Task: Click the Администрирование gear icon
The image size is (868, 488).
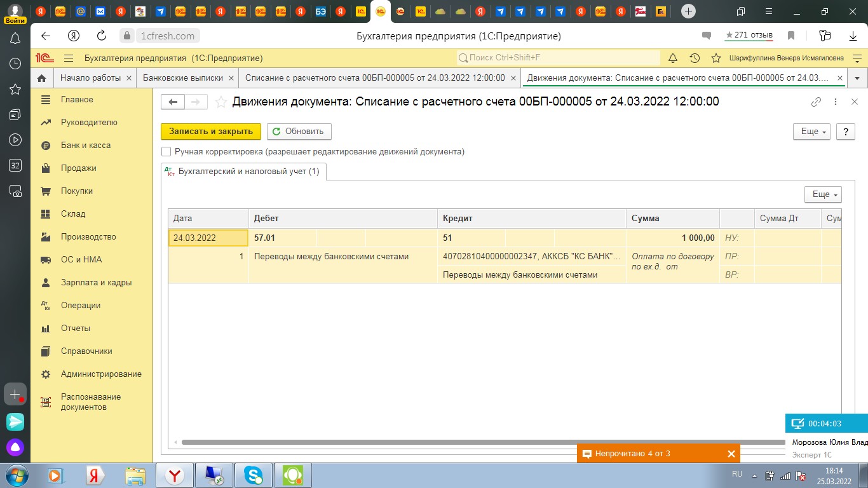Action: pyautogui.click(x=46, y=374)
